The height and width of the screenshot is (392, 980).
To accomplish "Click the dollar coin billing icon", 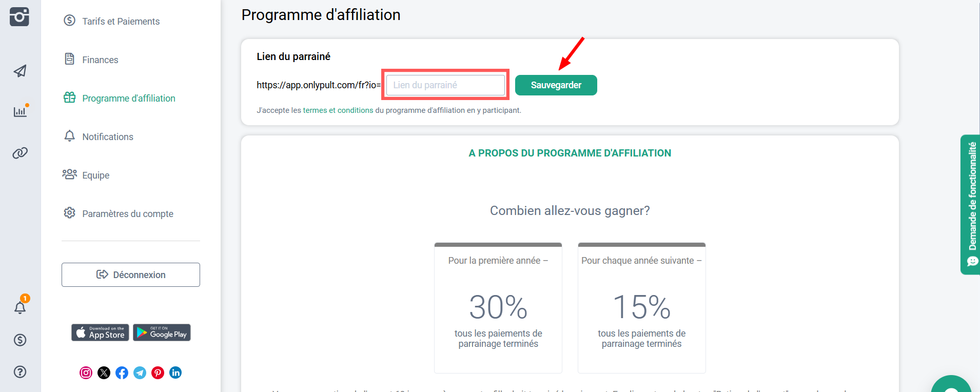I will 20,340.
